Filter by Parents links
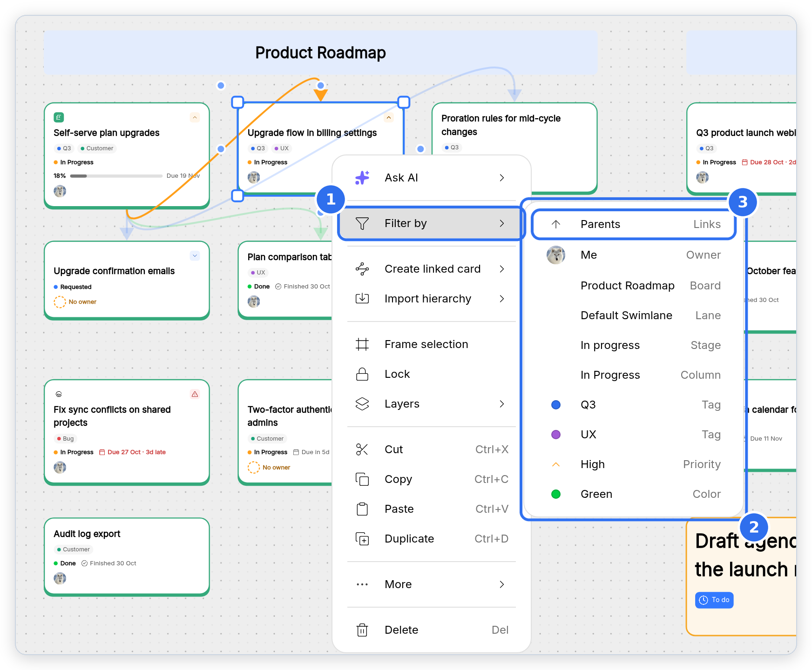The image size is (812, 670). (634, 224)
